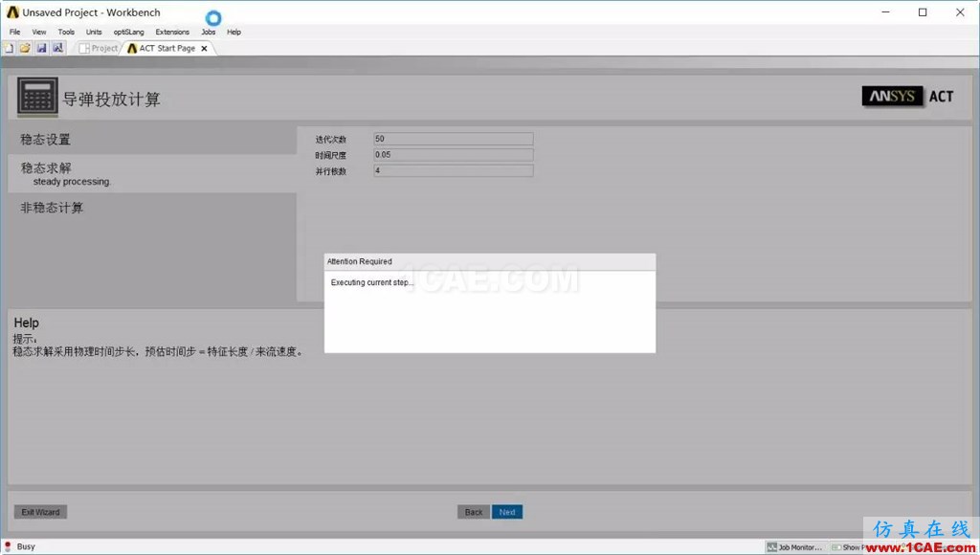This screenshot has width=980, height=555.
Task: Click the Attention Required dialog title
Action: [x=360, y=261]
